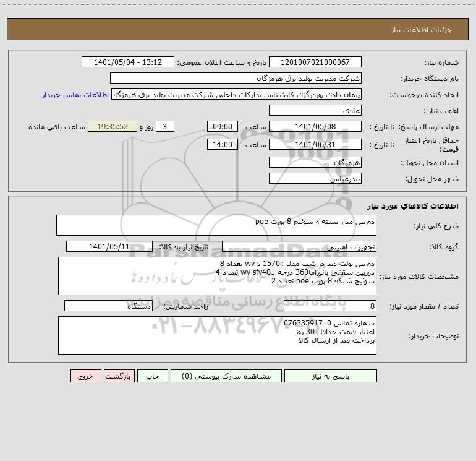Click unit of measure field دستگاه
Viewport: 476px width, 461px height.
tap(108, 306)
